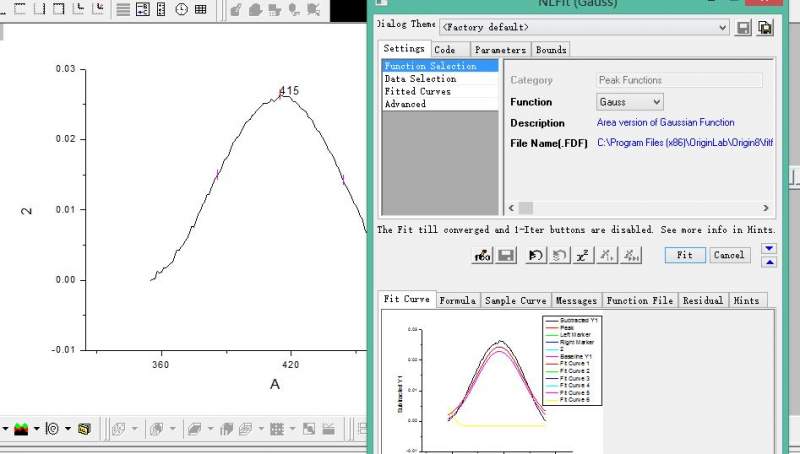Image resolution: width=800 pixels, height=454 pixels.
Task: Open contour plot icon dropdown arrow
Action: pyautogui.click(x=67, y=429)
